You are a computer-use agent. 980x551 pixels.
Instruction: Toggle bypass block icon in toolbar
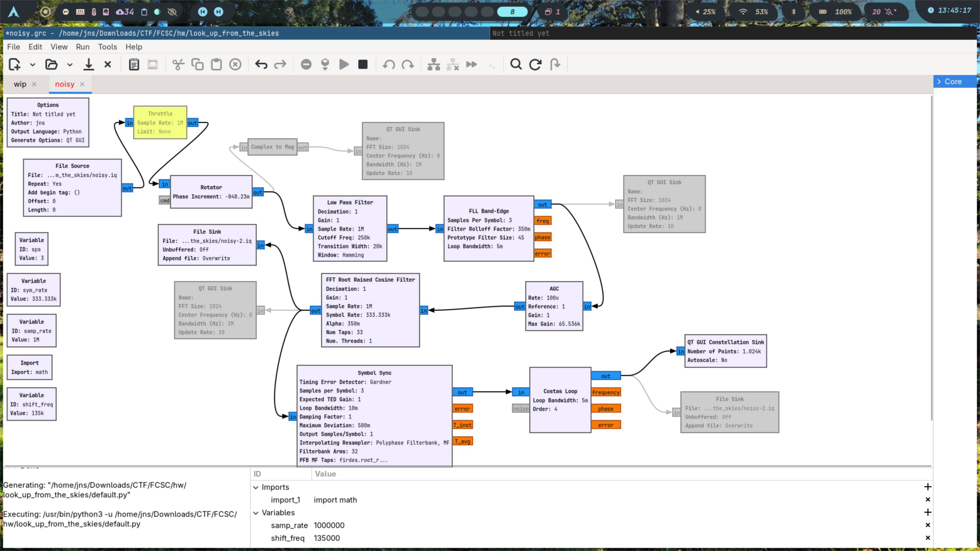click(471, 65)
